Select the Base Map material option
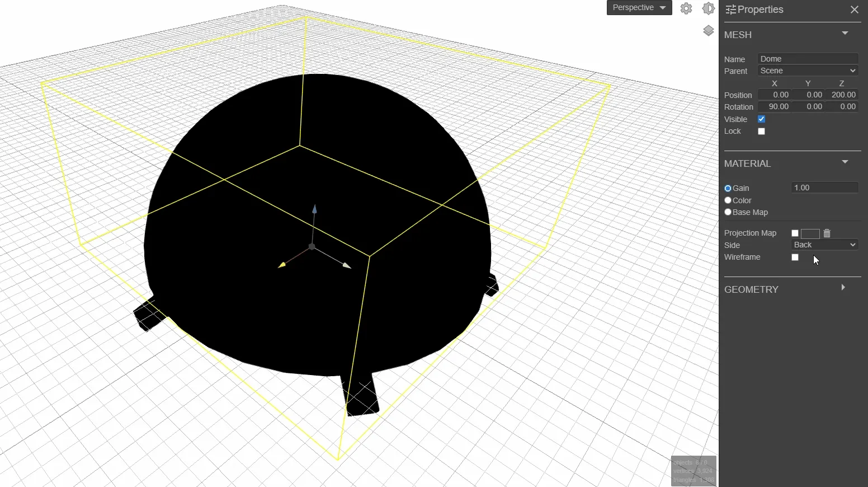The height and width of the screenshot is (487, 868). 728,212
